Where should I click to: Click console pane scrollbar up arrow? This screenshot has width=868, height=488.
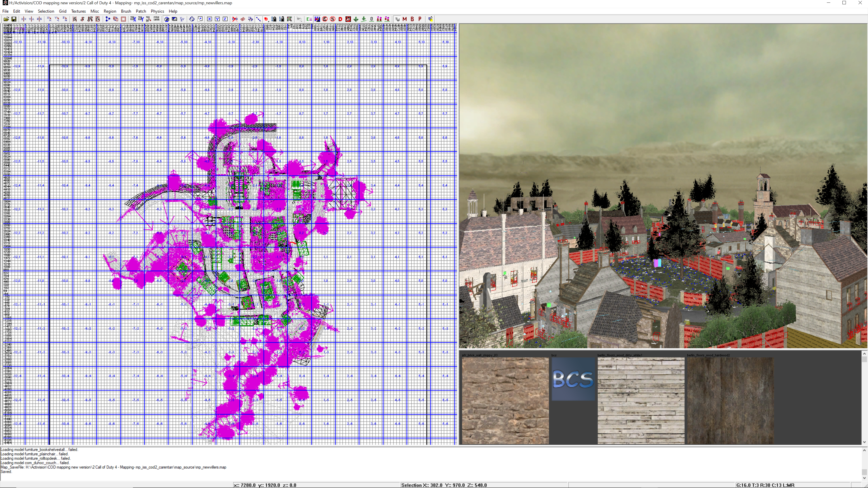[864, 450]
